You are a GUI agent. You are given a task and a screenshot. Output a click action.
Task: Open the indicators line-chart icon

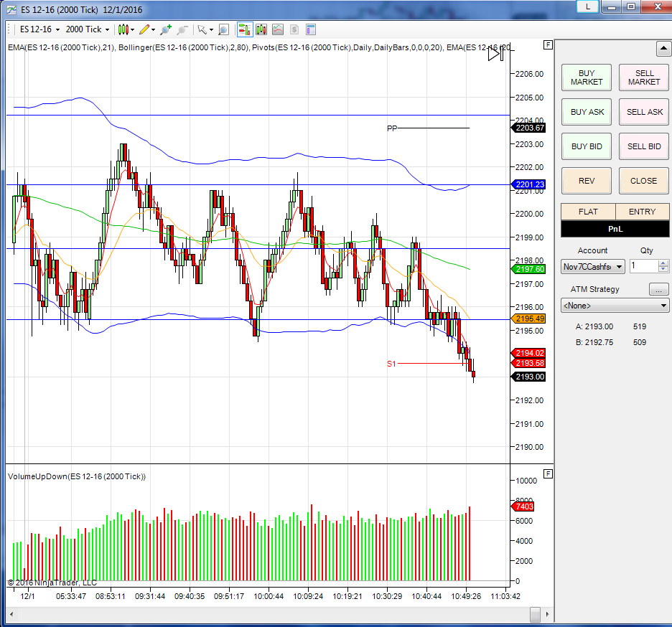(278, 29)
